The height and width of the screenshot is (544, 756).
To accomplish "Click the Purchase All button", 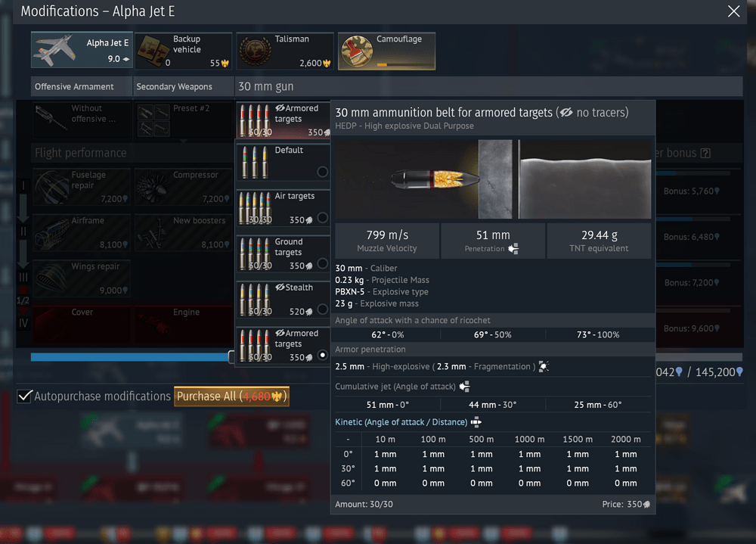I will coord(231,396).
